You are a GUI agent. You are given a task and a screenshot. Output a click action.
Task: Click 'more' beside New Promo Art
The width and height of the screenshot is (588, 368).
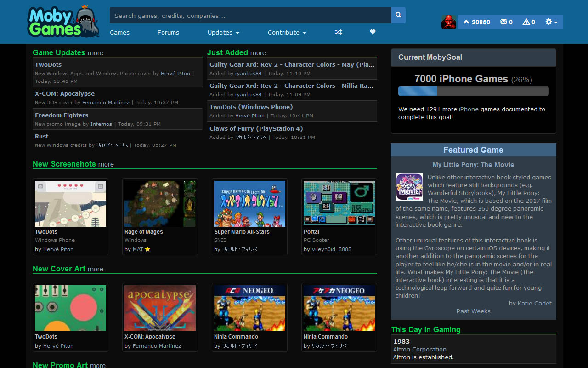click(x=98, y=366)
